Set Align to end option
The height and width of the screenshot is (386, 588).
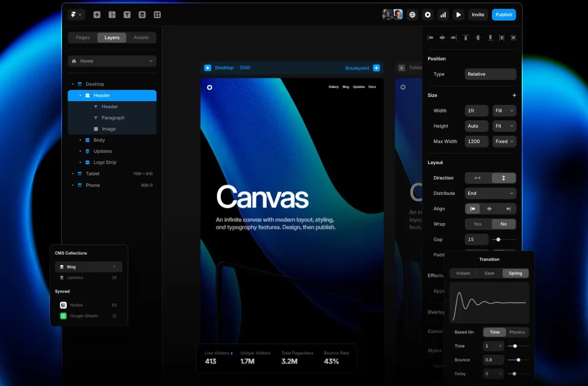(508, 209)
